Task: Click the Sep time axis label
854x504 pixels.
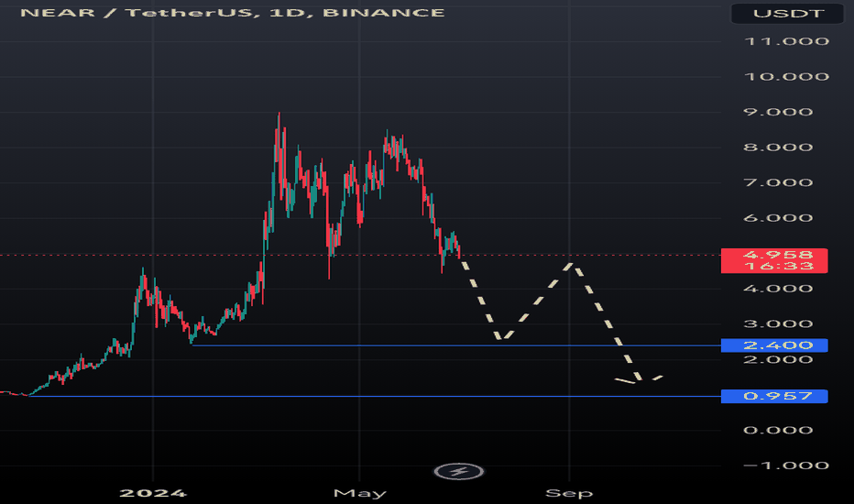Action: coord(569,493)
